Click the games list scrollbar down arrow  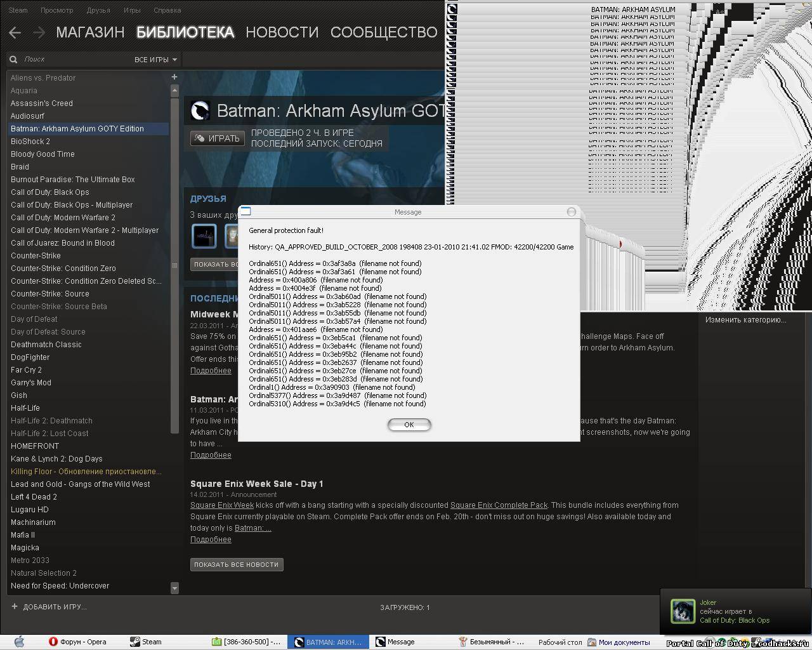click(174, 588)
